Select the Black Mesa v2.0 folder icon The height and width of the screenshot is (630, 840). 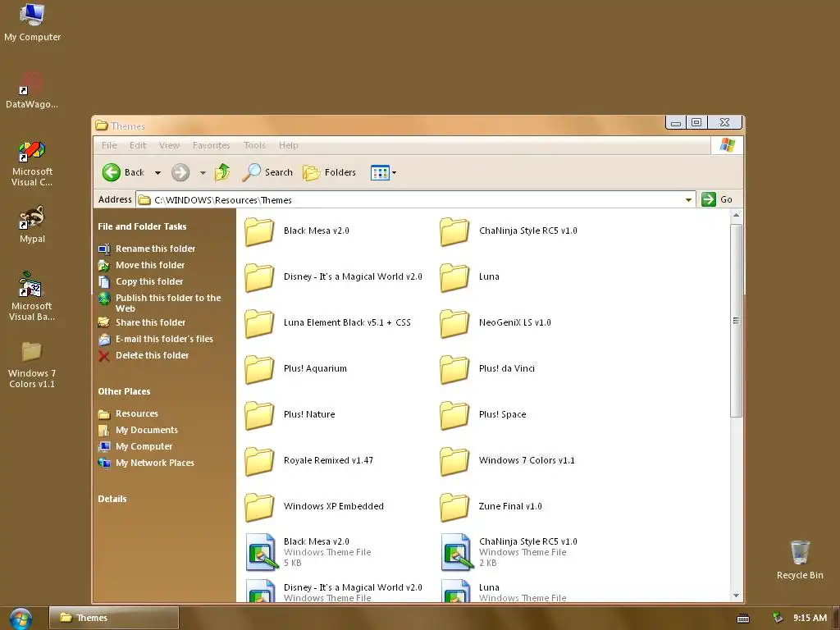[259, 231]
